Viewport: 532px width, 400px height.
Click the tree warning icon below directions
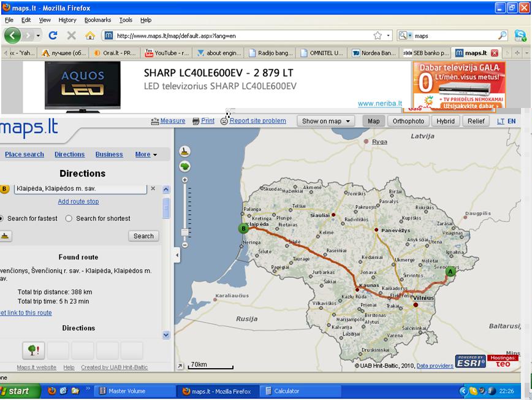pos(33,350)
